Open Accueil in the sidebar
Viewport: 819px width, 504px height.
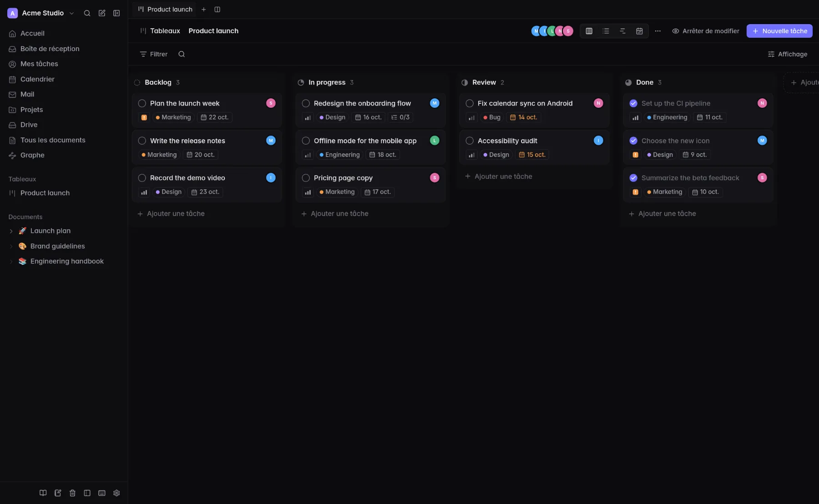[x=64, y=33]
